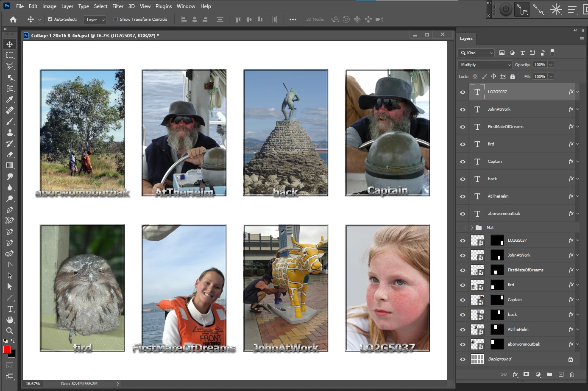Open the Filter menu
Viewport: 588px width, 391px height.
[x=117, y=6]
